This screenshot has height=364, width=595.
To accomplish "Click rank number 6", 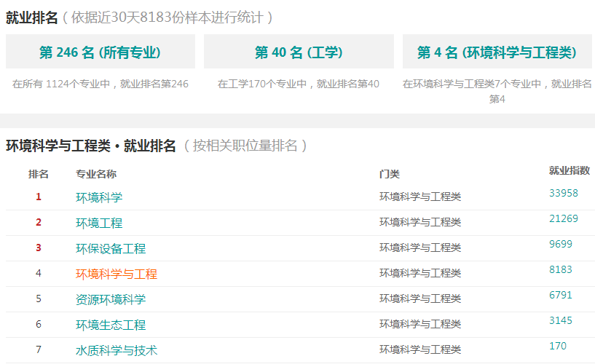I will pos(39,323).
